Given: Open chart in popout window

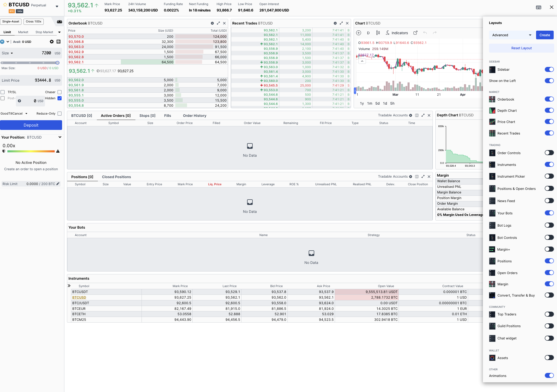Looking at the screenshot, I should tap(415, 33).
